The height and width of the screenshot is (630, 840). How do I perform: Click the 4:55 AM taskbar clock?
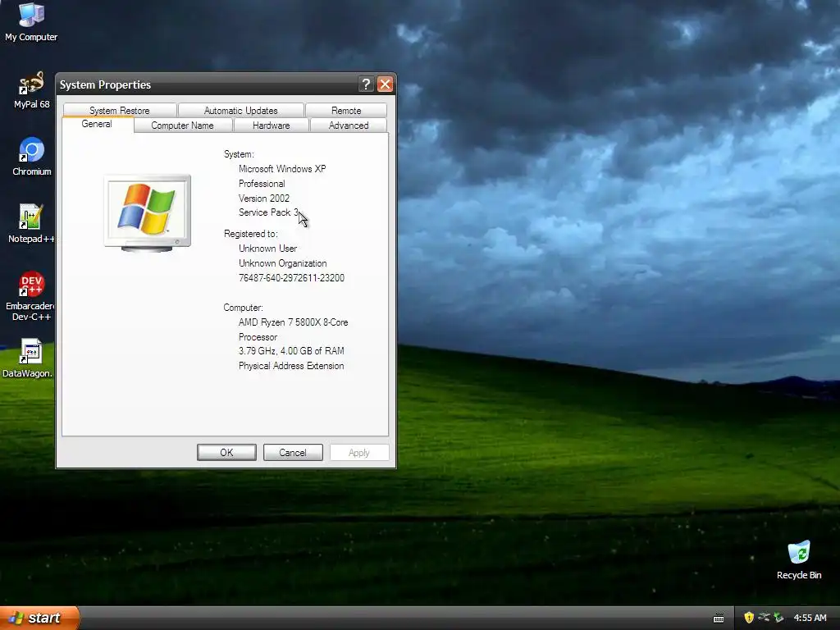coord(810,618)
